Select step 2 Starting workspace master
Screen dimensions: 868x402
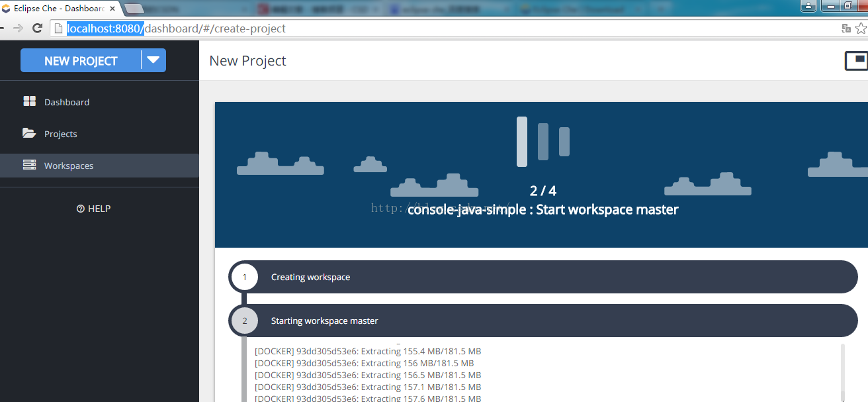[543, 321]
